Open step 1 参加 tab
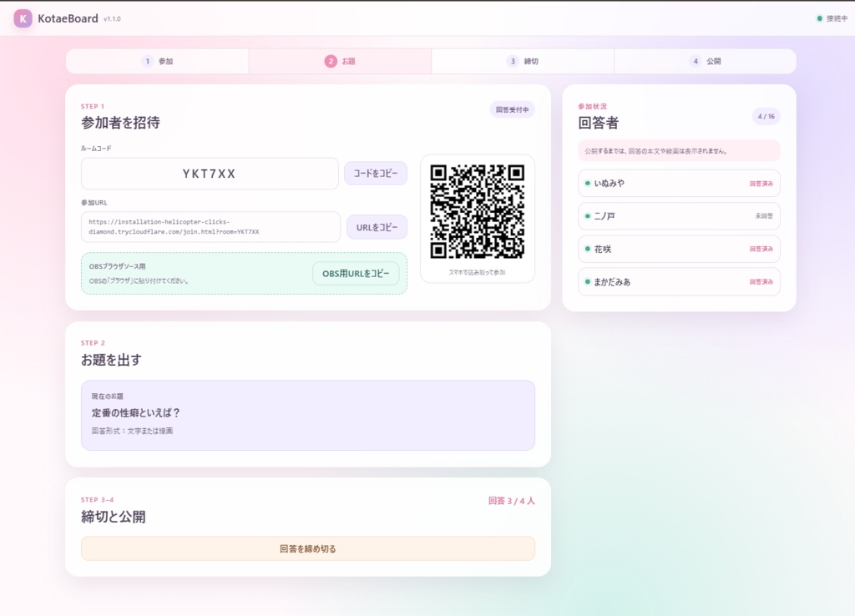The height and width of the screenshot is (616, 855). tap(157, 61)
